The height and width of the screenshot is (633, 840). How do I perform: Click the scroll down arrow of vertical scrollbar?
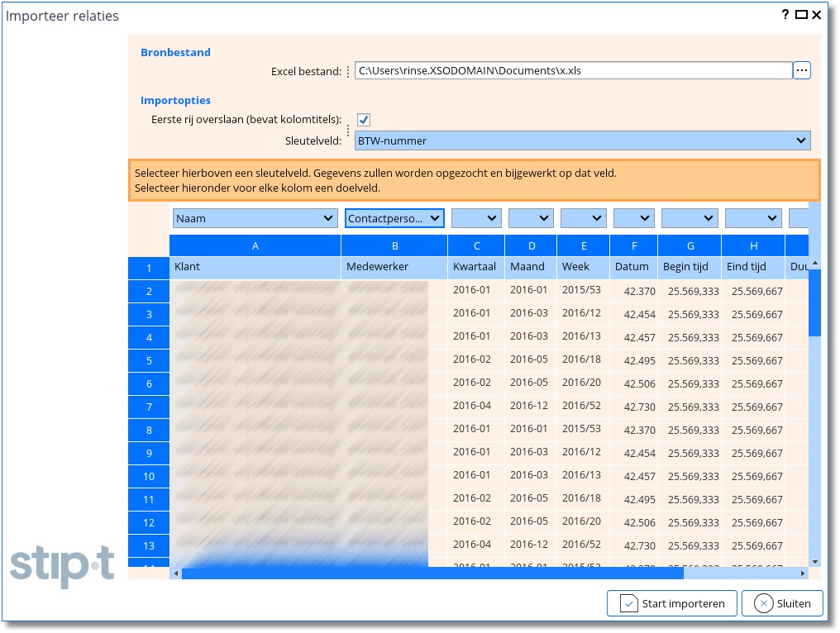pyautogui.click(x=815, y=561)
